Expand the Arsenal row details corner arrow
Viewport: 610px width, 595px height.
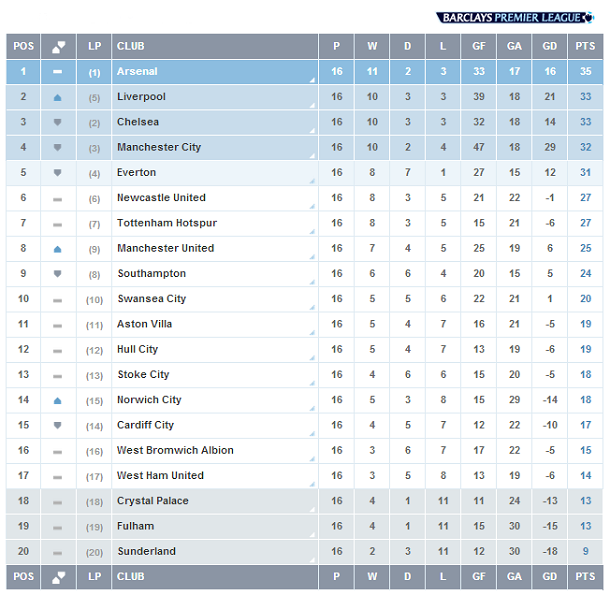(x=312, y=80)
